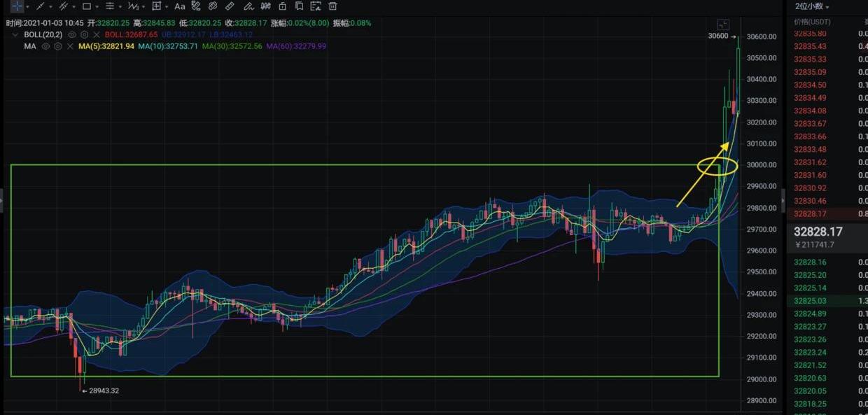
Task: Select the rectangle shape tool
Action: [87, 6]
